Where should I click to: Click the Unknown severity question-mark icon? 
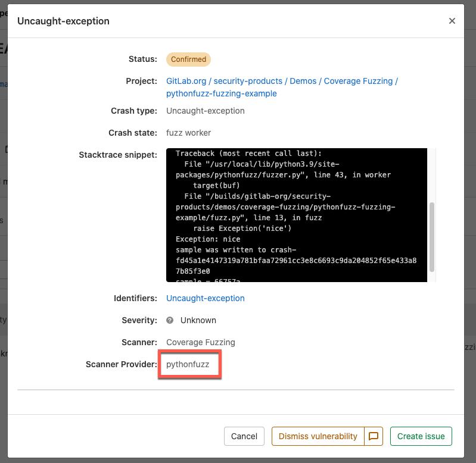[x=170, y=320]
